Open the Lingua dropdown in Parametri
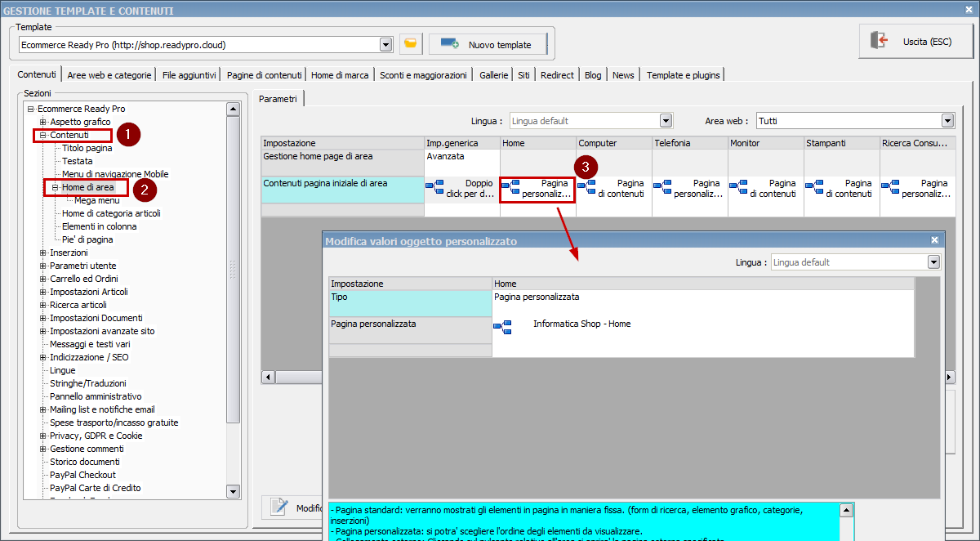This screenshot has height=541, width=980. point(666,121)
